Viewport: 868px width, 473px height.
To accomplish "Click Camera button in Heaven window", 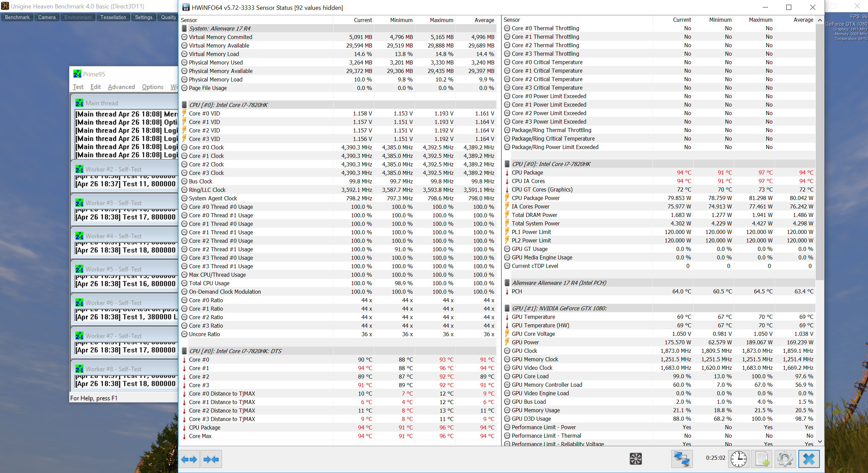I will click(x=47, y=17).
